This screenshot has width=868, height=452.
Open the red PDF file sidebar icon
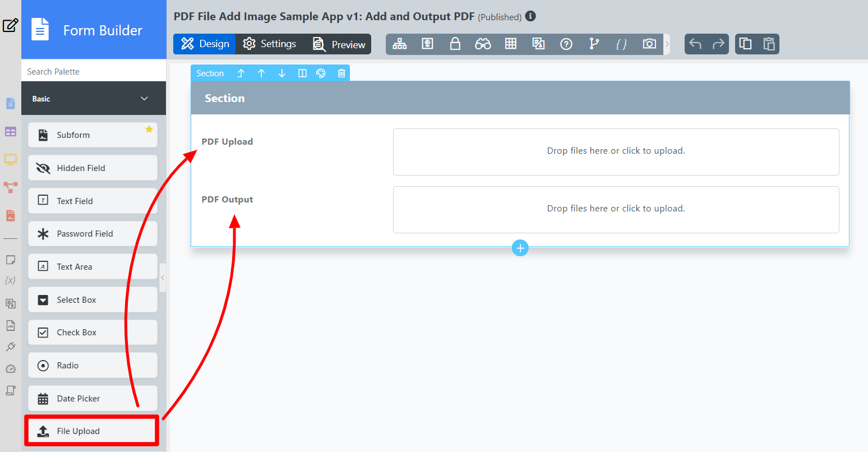pos(10,215)
